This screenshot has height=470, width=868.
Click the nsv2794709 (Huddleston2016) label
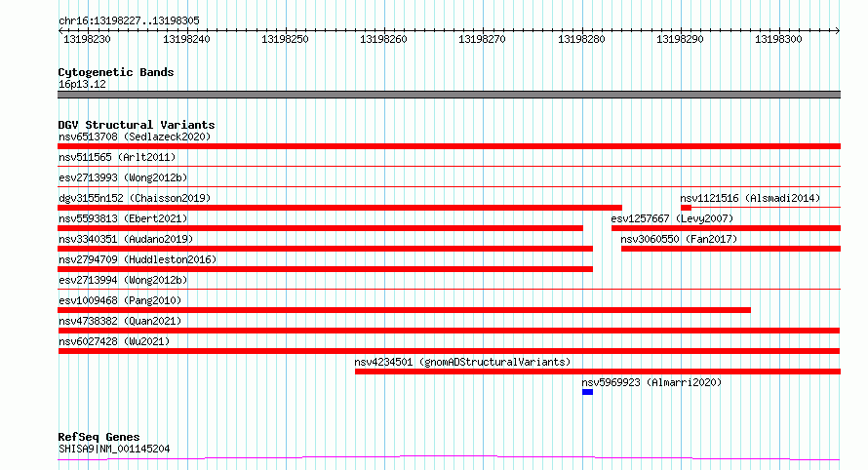coord(138,259)
